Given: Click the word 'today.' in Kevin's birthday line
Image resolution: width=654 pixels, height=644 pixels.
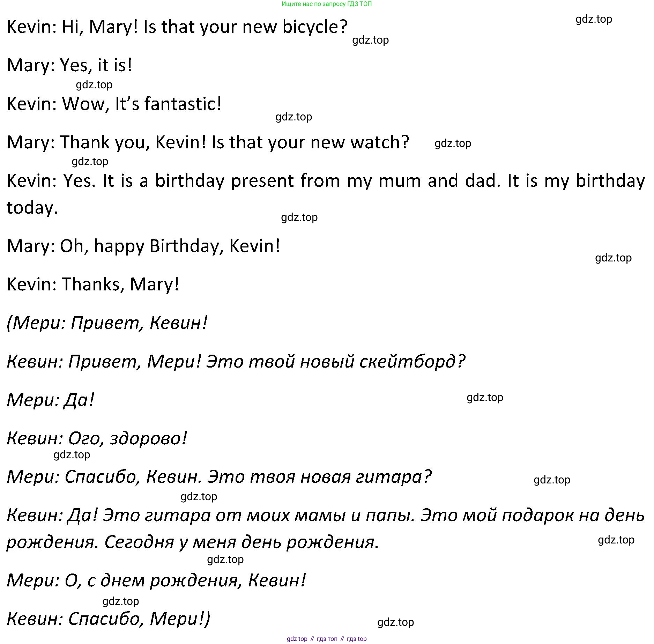Looking at the screenshot, I should coord(32,208).
